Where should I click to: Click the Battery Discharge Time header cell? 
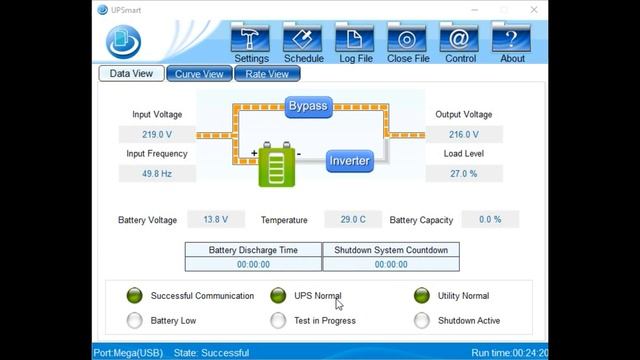[253, 250]
